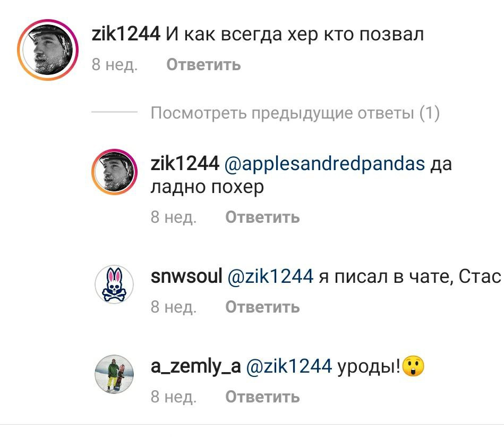Open zik1244's profile picture on top comment
The height and width of the screenshot is (437, 504).
click(x=48, y=50)
